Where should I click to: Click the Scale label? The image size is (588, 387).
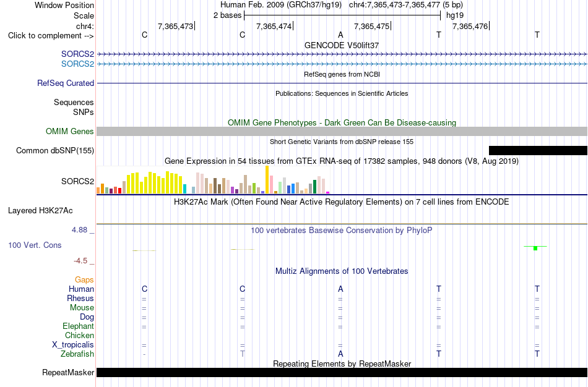point(84,15)
